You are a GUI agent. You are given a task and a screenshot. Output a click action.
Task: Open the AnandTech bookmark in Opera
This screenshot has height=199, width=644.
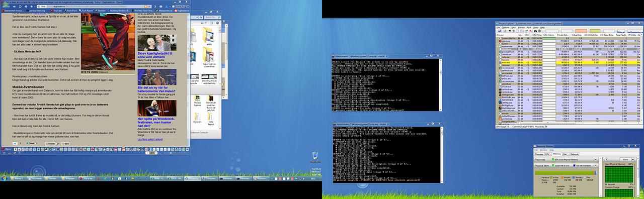pyautogui.click(x=70, y=11)
